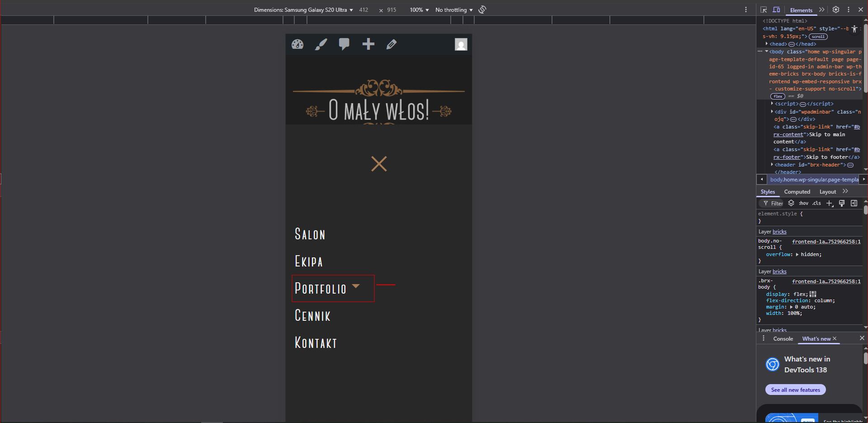
Task: Toggle the .cls classes button
Action: pos(816,203)
